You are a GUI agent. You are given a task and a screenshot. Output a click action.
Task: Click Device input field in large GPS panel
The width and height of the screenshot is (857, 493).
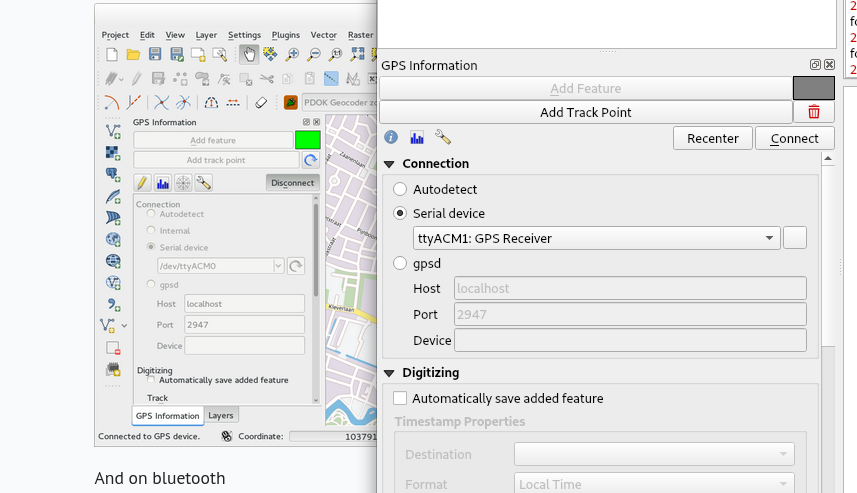pyautogui.click(x=630, y=340)
